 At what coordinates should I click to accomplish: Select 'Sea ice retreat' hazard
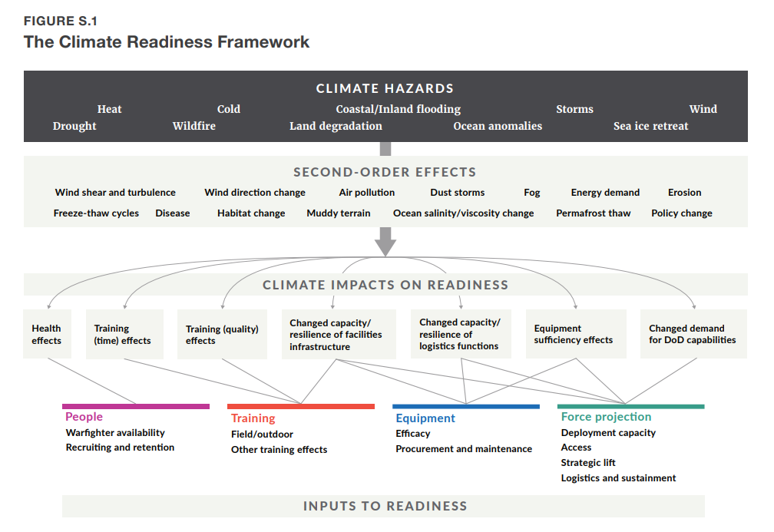click(650, 126)
